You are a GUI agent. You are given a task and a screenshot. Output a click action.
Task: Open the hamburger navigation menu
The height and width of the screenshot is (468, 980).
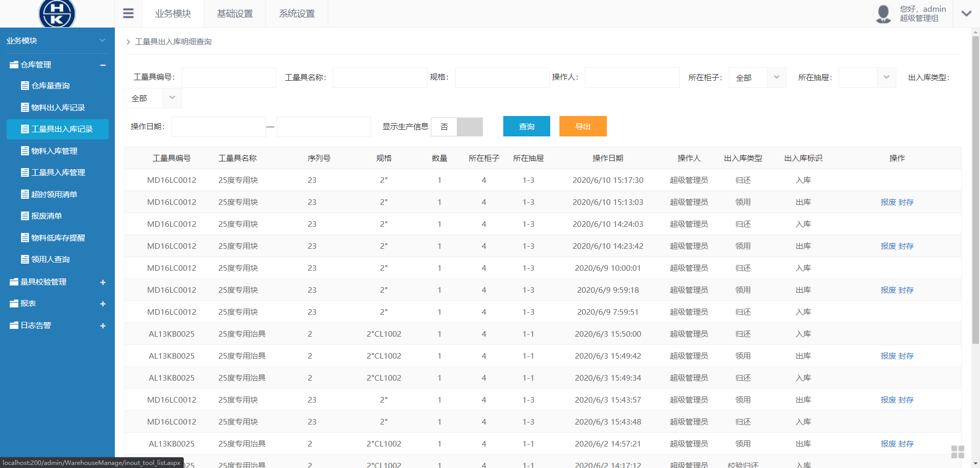click(x=128, y=13)
